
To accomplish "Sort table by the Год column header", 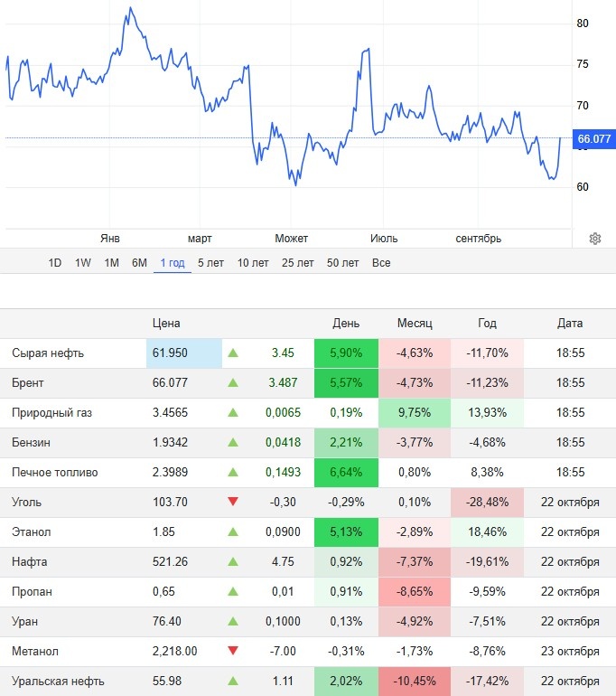I will click(487, 323).
